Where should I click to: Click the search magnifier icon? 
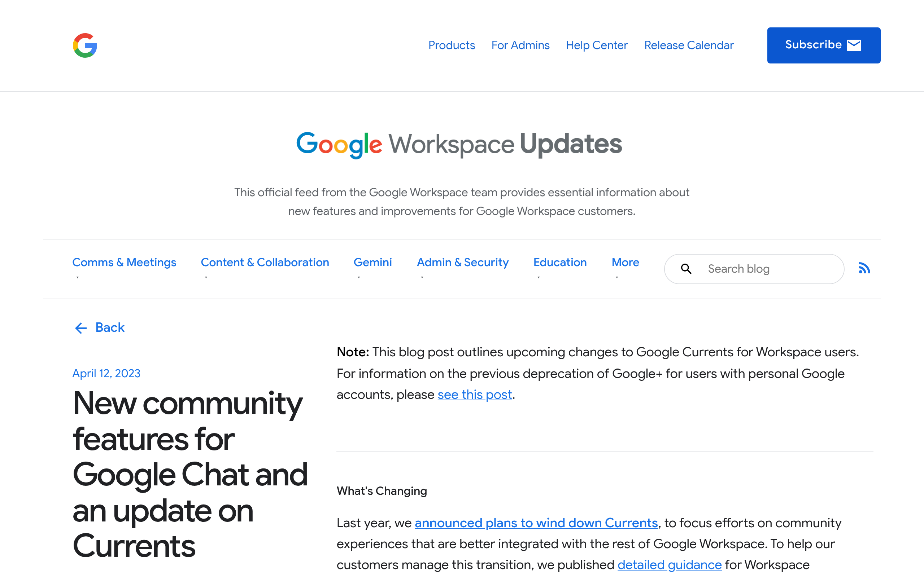coord(686,269)
